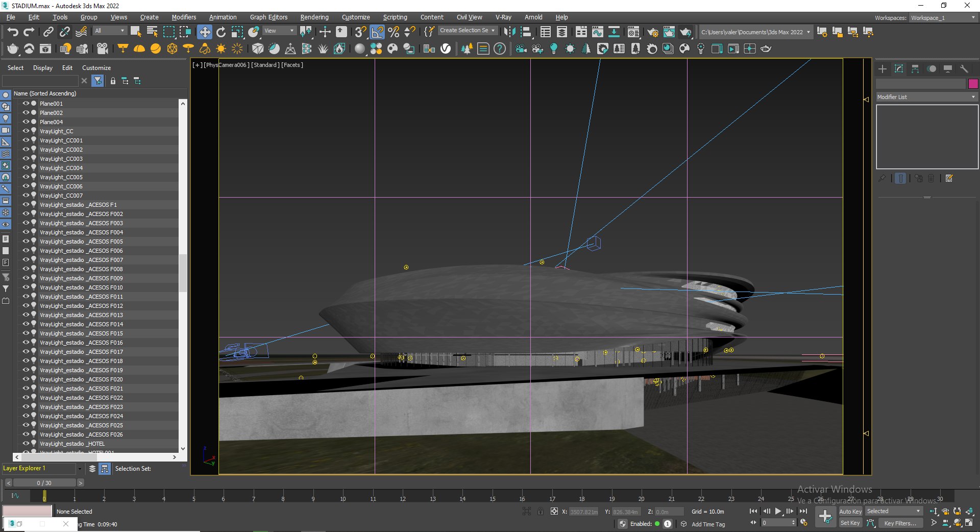The image size is (980, 532).
Task: Click the Select Link tool icon
Action: click(48, 32)
